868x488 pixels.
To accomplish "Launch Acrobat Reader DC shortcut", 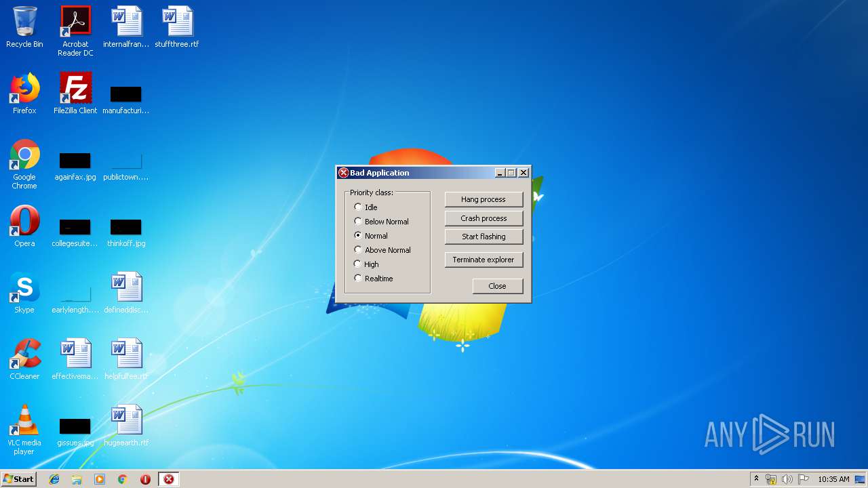I will (x=75, y=30).
